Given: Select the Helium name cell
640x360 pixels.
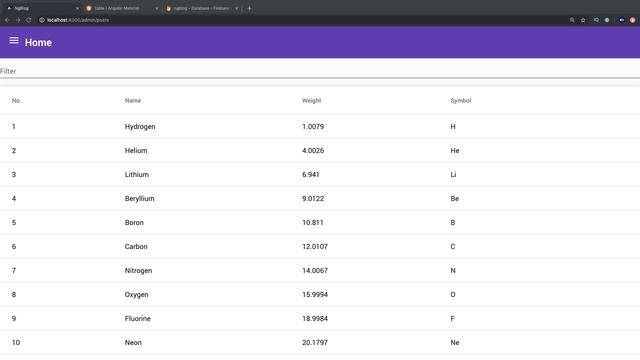Looking at the screenshot, I should [136, 151].
